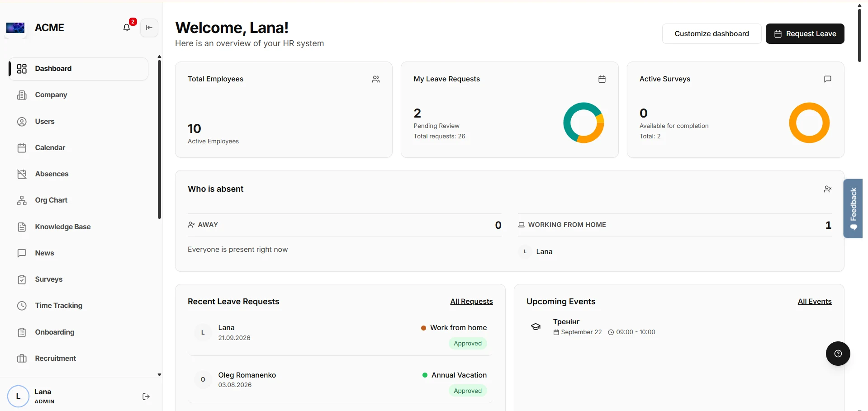
Task: Go to the Company section
Action: 79,95
